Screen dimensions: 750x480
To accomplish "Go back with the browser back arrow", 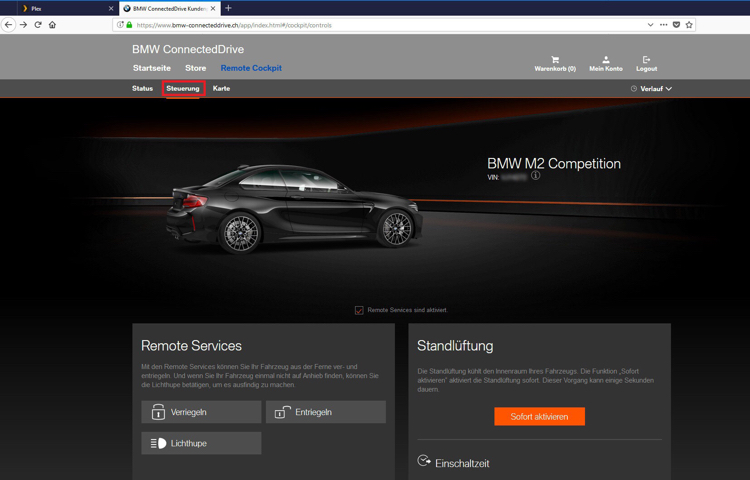I will click(9, 25).
